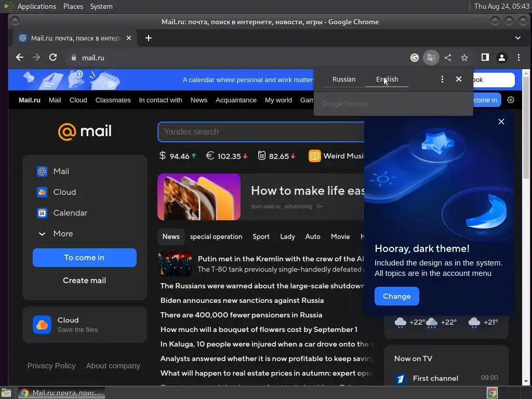Click the oil price 82.65
This screenshot has width=532, height=399.
pyautogui.click(x=276, y=156)
